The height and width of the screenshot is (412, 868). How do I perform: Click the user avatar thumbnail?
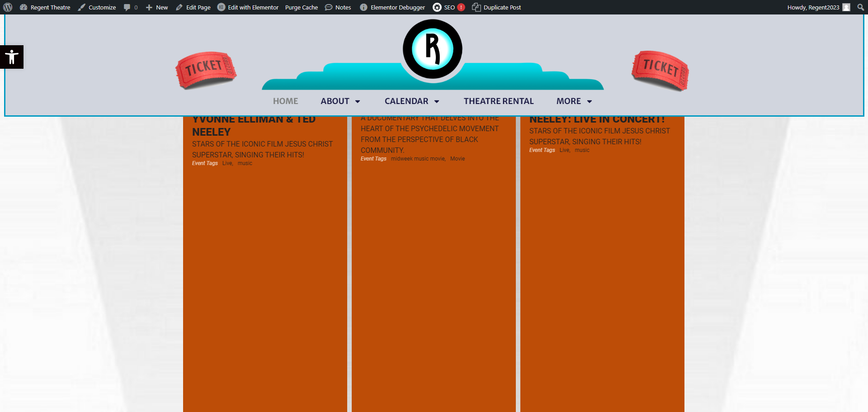846,7
